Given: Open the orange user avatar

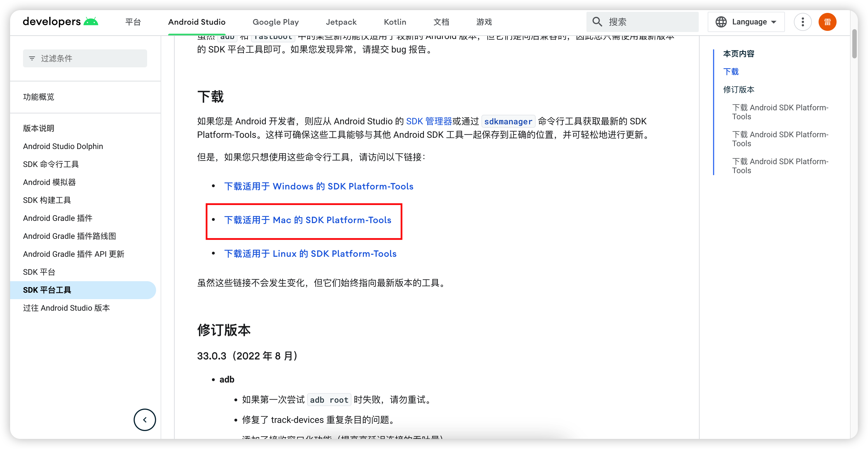Looking at the screenshot, I should 827,22.
